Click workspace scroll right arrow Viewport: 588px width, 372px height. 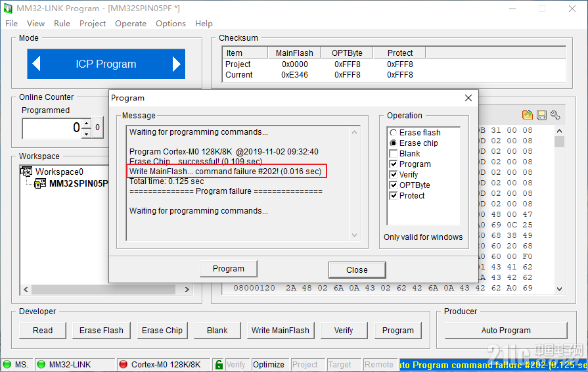tap(187, 289)
